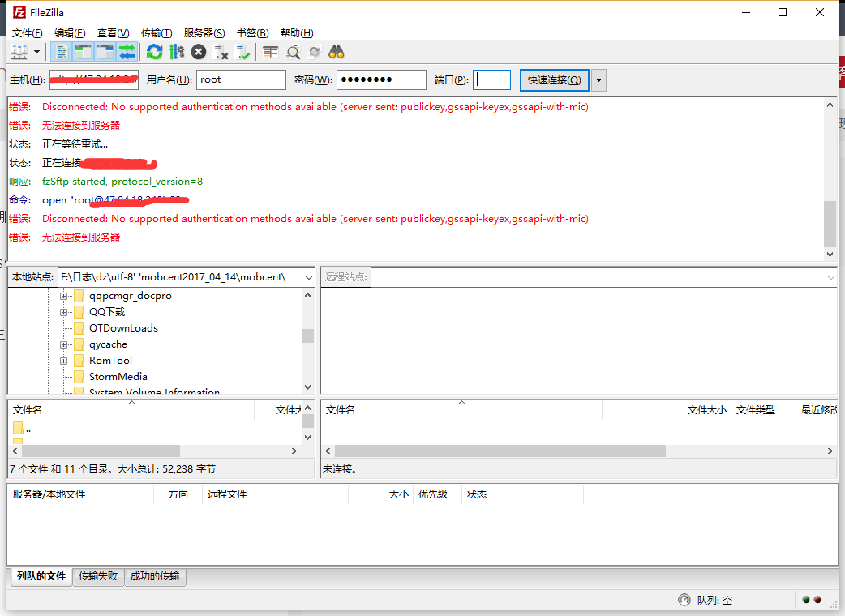Click local file list horizontal scrollbar
845x616 pixels.
[x=101, y=451]
